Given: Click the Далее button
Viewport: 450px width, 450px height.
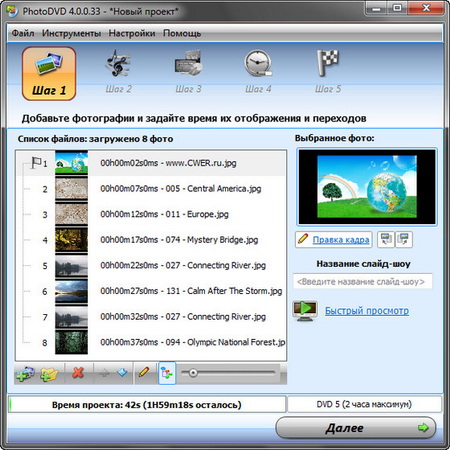Looking at the screenshot, I should [356, 428].
